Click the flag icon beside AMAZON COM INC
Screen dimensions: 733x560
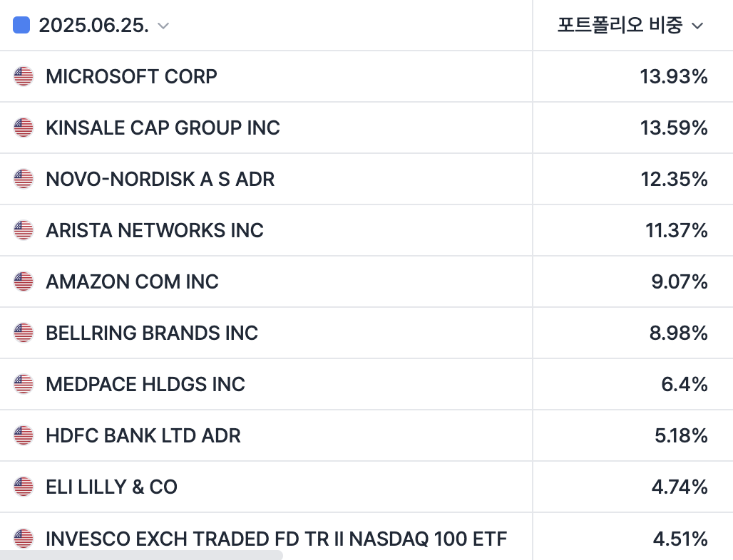[24, 281]
